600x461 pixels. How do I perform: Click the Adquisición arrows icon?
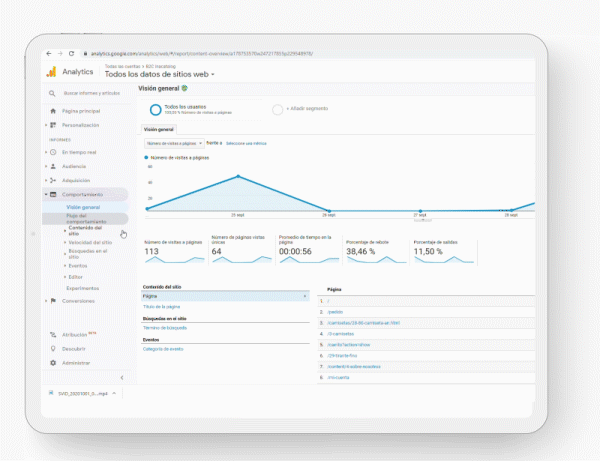[x=53, y=180]
